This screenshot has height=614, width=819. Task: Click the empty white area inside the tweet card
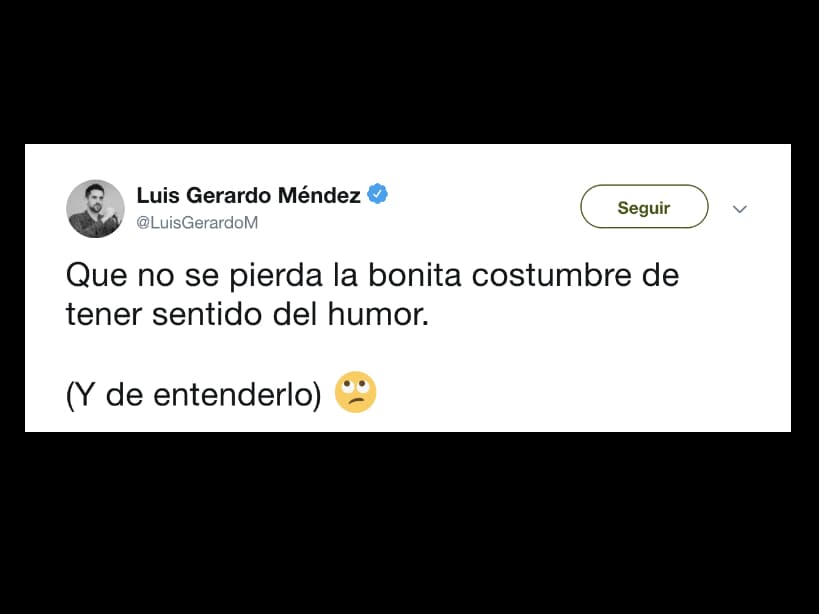tap(575, 376)
